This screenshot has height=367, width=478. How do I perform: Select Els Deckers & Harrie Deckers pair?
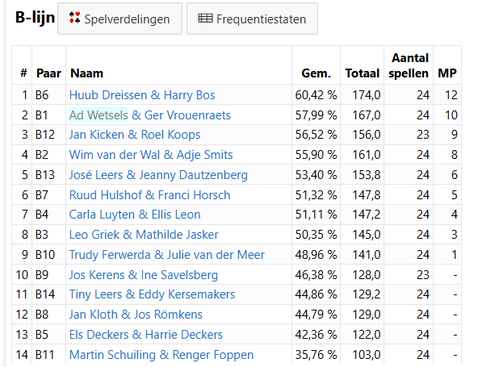[x=146, y=334]
